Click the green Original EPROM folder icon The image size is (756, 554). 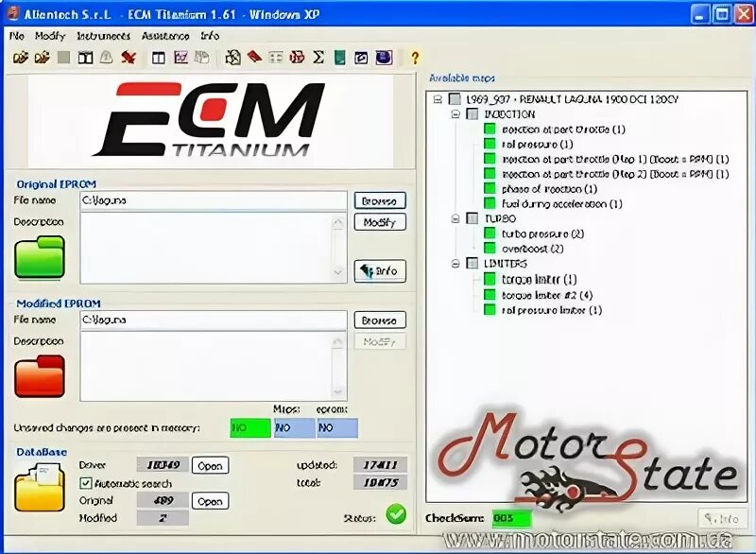click(40, 257)
